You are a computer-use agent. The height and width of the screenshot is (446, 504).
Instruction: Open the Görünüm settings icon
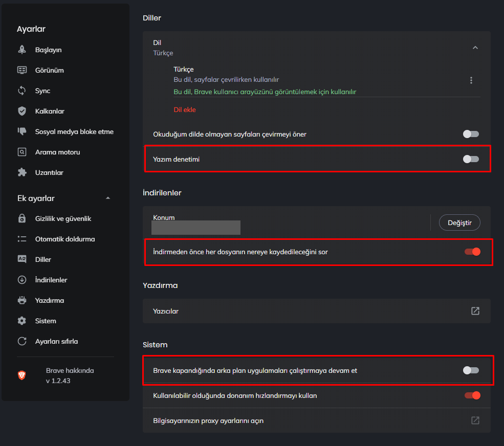pyautogui.click(x=23, y=70)
